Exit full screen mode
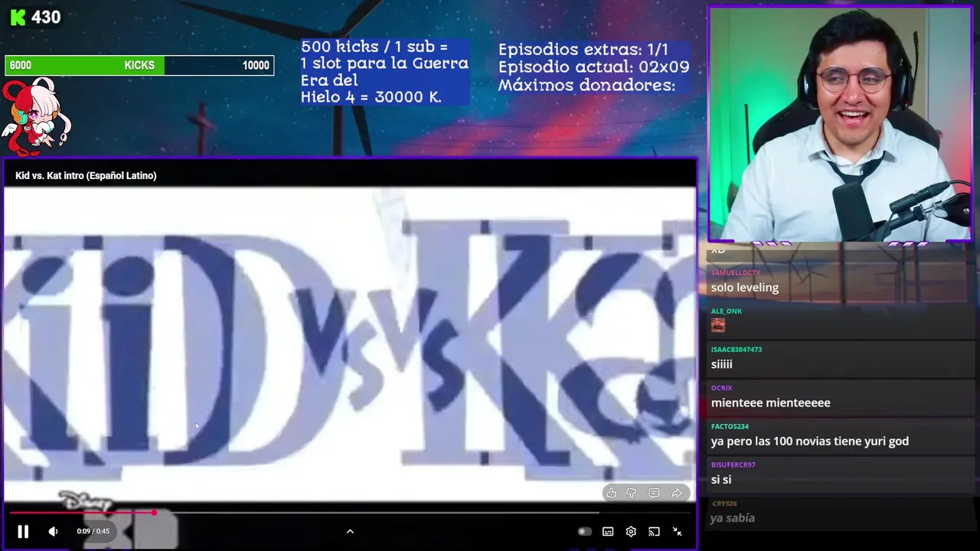 pyautogui.click(x=677, y=531)
